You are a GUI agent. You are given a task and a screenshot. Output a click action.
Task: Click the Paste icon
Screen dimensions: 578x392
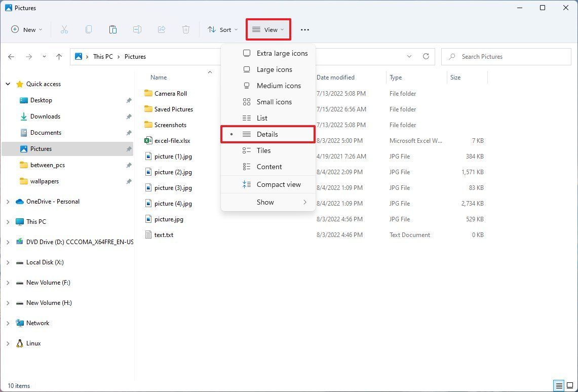112,29
